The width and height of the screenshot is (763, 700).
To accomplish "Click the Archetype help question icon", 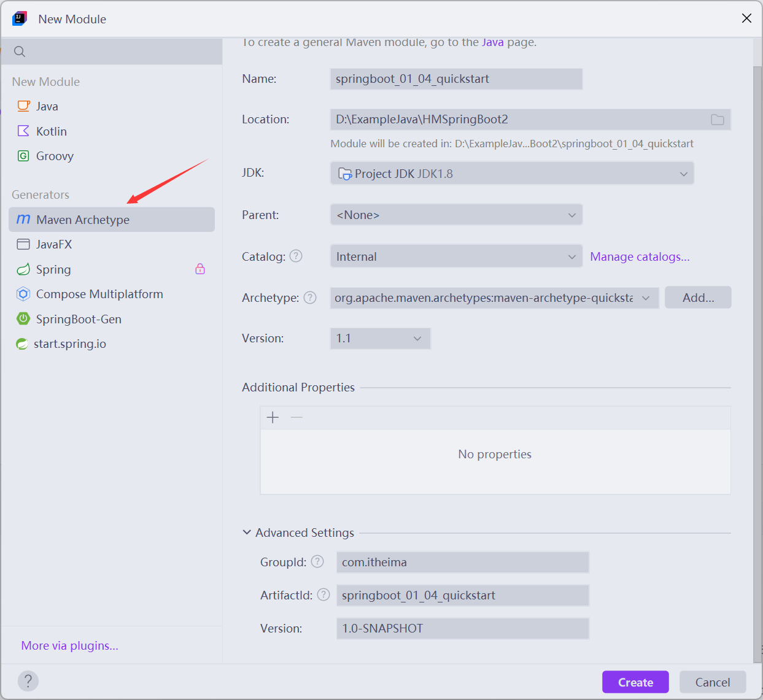I will tap(310, 298).
